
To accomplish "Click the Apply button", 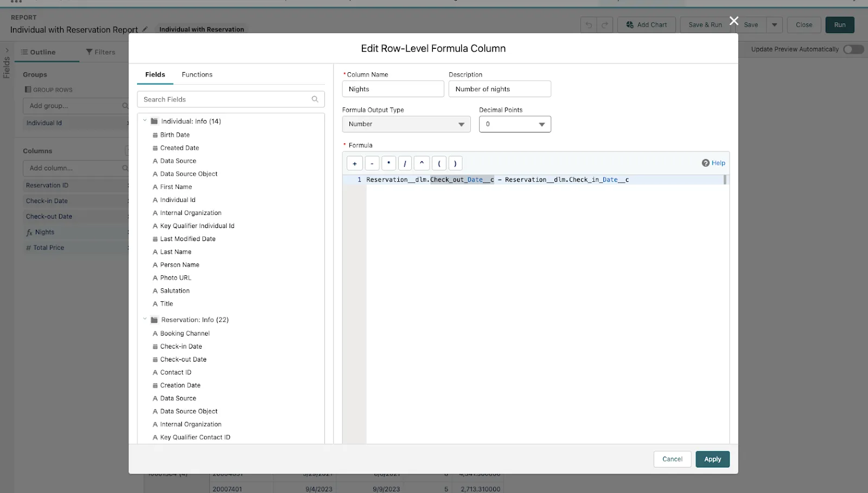I will click(x=712, y=459).
